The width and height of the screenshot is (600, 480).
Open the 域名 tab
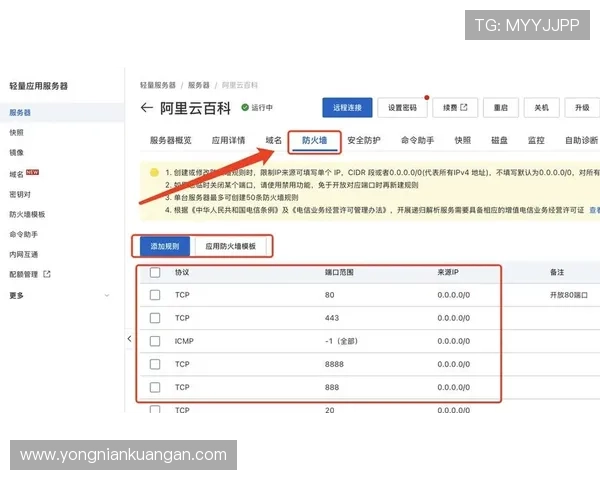pos(274,140)
